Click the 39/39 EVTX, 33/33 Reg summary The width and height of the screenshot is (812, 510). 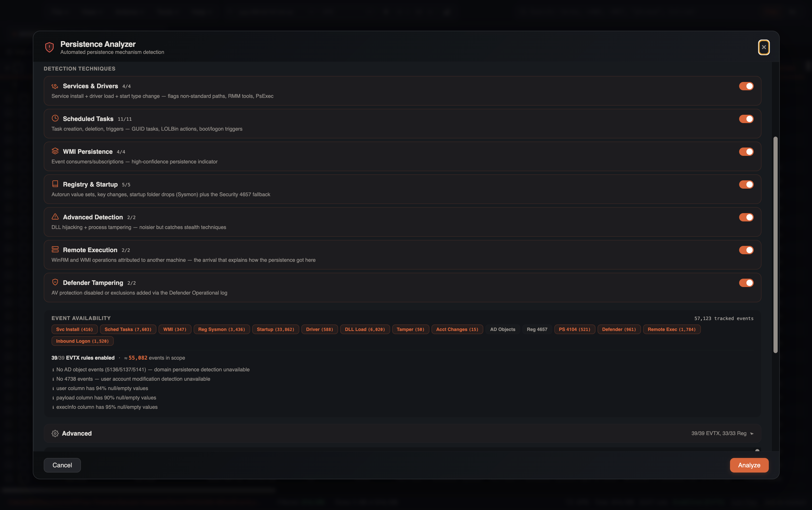coord(719,433)
